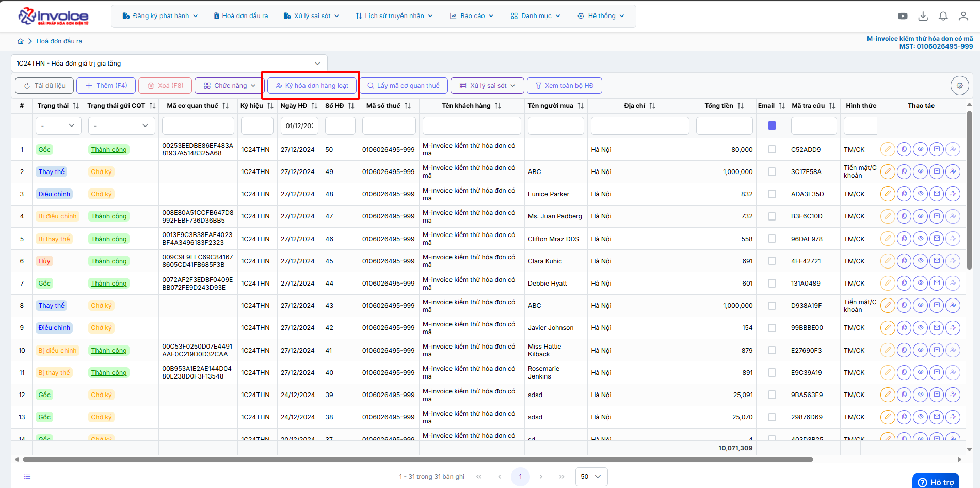This screenshot has width=980, height=488.
Task: Toggle the Email filter checkbox in header row
Action: click(x=772, y=125)
